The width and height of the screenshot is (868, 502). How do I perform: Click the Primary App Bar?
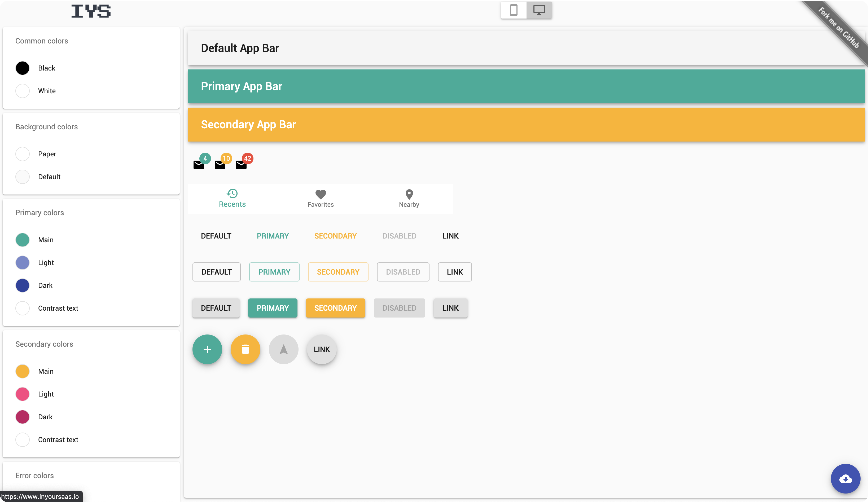pos(526,86)
